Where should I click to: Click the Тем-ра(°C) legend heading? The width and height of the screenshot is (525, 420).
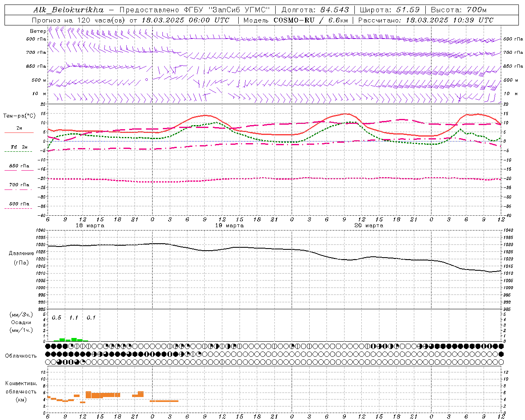19,116
